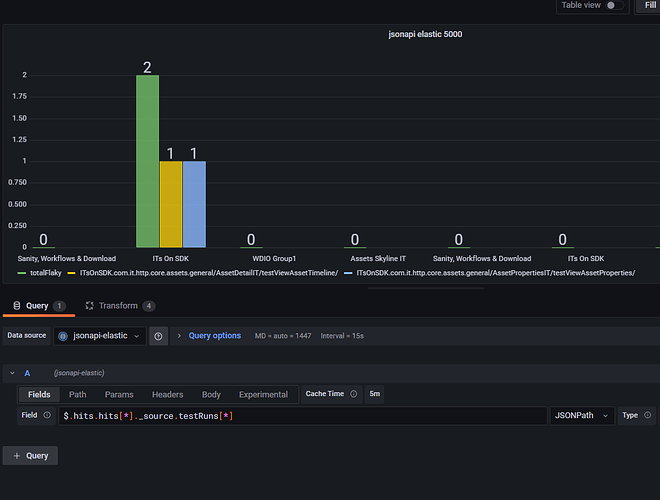This screenshot has width=660, height=500.
Task: Click the testViewAssetProperties legend entry
Action: point(496,273)
